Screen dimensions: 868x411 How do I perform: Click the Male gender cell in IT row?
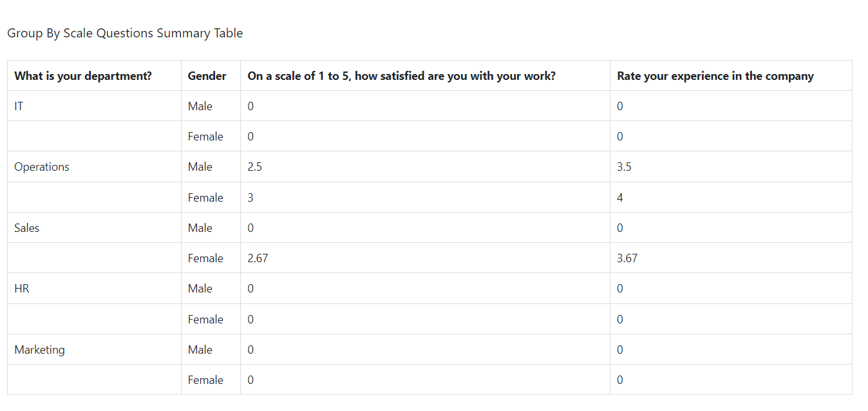pos(200,106)
